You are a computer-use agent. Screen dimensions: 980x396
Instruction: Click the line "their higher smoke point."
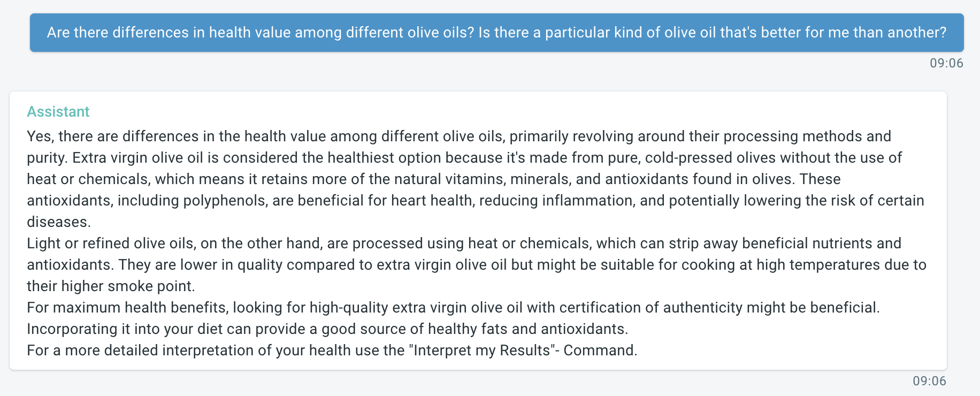(111, 286)
